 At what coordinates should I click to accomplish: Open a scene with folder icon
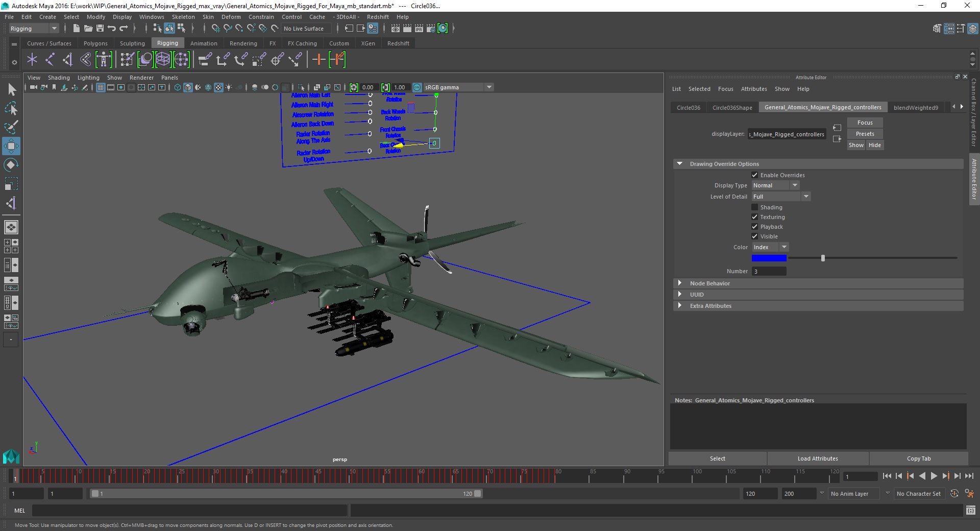tap(88, 29)
